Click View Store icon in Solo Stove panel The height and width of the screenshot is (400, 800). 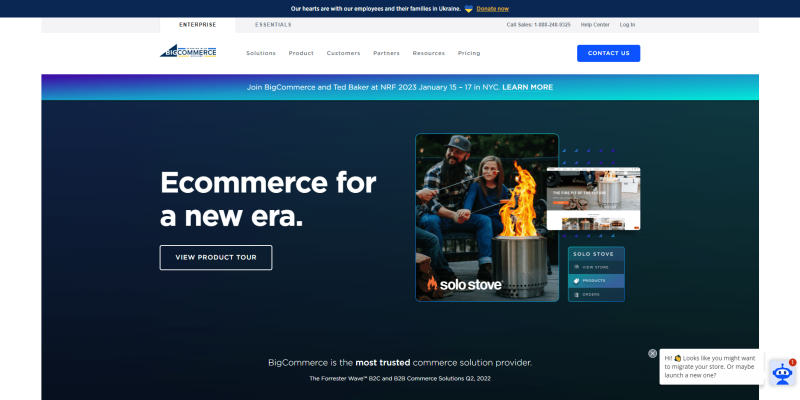576,267
